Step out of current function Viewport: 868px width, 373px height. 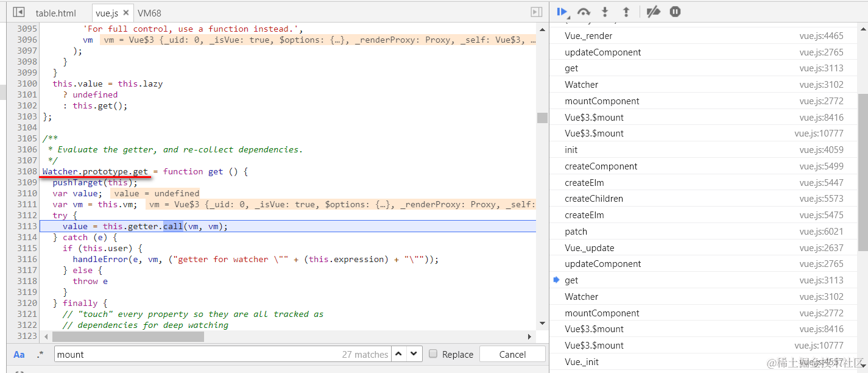point(626,12)
